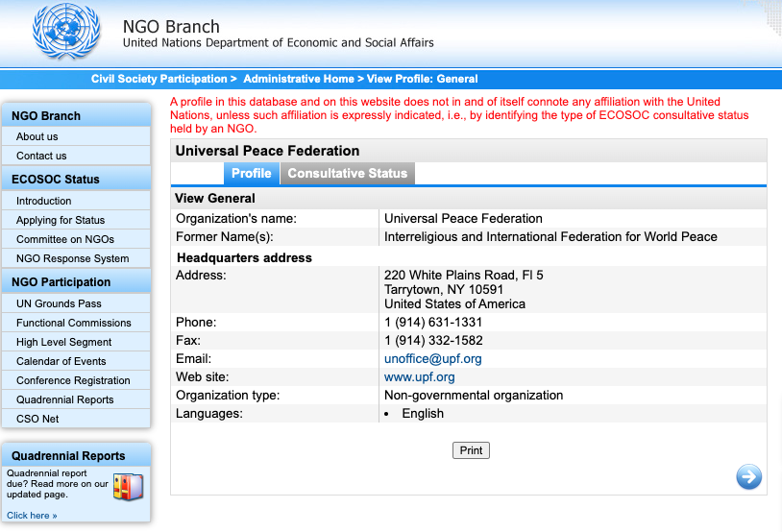Click the phone number 1 (914) 631-1331
The height and width of the screenshot is (532, 782).
pos(433,322)
